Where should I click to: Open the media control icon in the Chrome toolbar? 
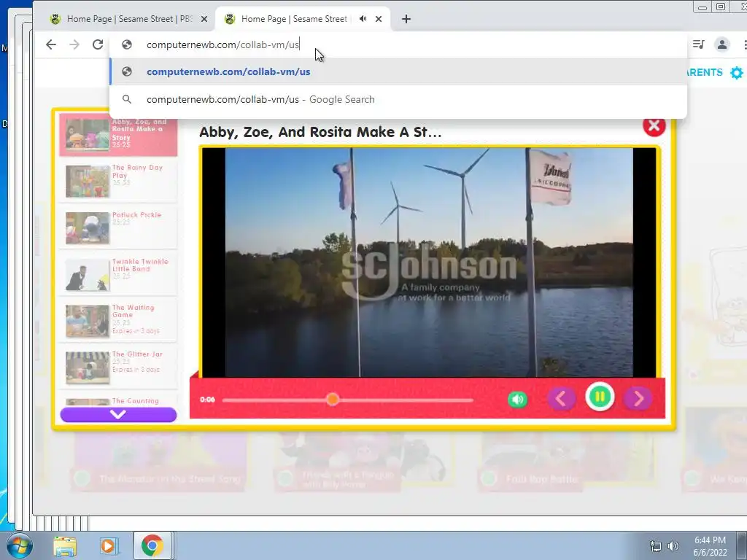point(698,44)
